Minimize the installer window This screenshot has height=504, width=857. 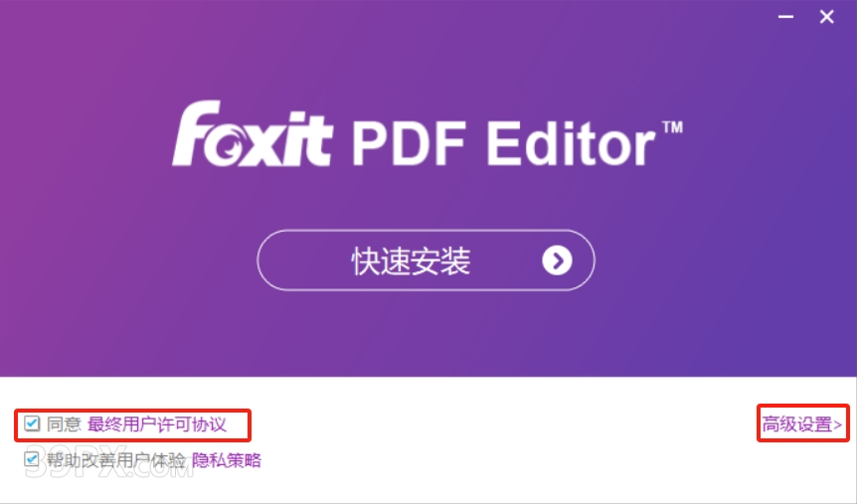(x=785, y=17)
